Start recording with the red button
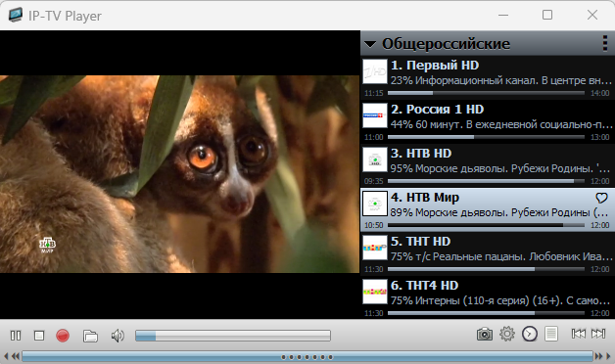Viewport: 615px width, 364px height. point(63,336)
